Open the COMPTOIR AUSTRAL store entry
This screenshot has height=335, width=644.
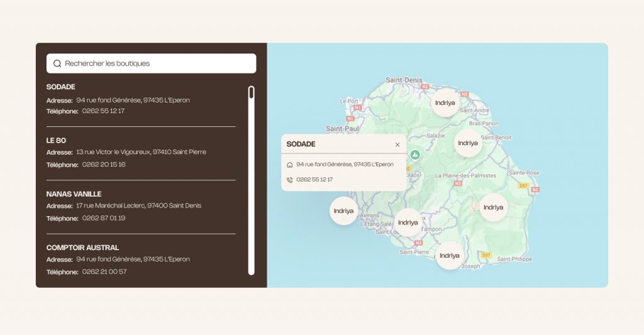tap(82, 248)
